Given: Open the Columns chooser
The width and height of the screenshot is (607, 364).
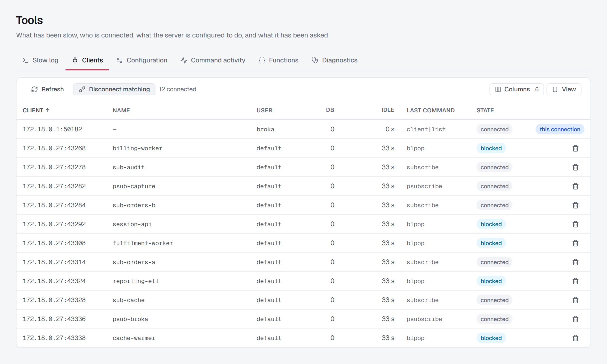Looking at the screenshot, I should 516,89.
